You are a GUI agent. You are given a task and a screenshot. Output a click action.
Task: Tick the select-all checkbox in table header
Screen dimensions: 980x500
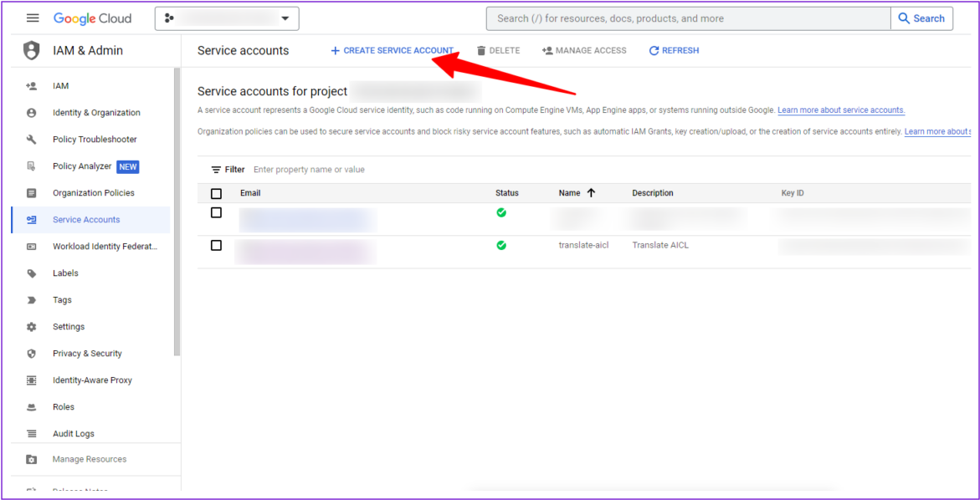(216, 193)
